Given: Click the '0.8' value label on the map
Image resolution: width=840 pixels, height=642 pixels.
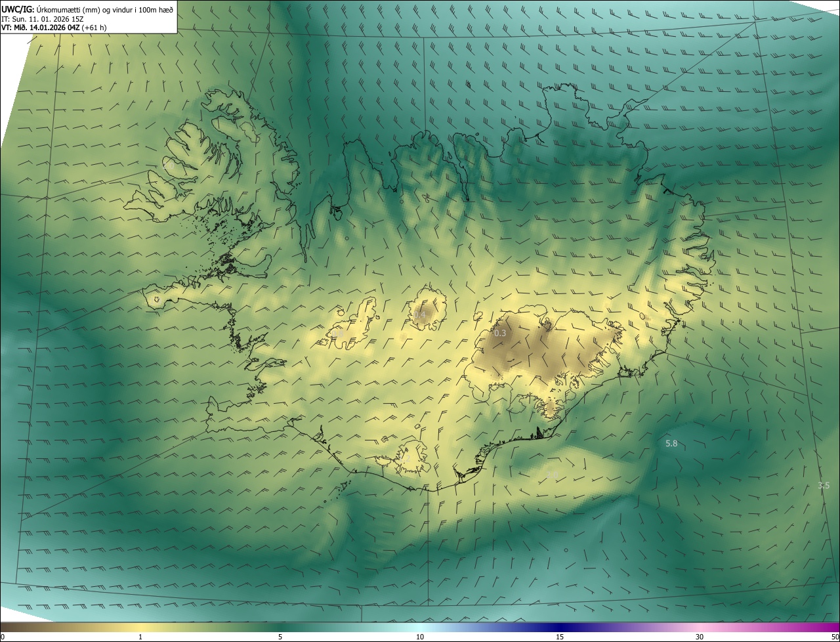Looking at the screenshot, I should [339, 333].
